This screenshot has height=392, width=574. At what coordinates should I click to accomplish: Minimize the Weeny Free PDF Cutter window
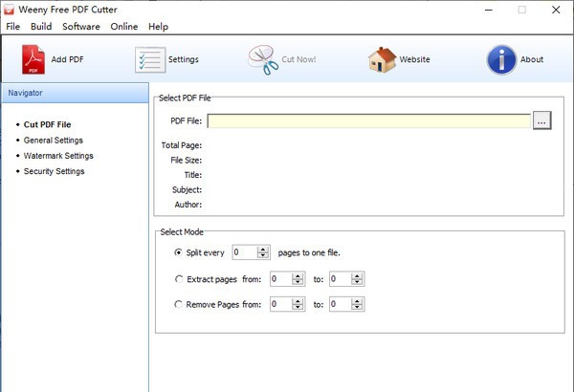(489, 10)
